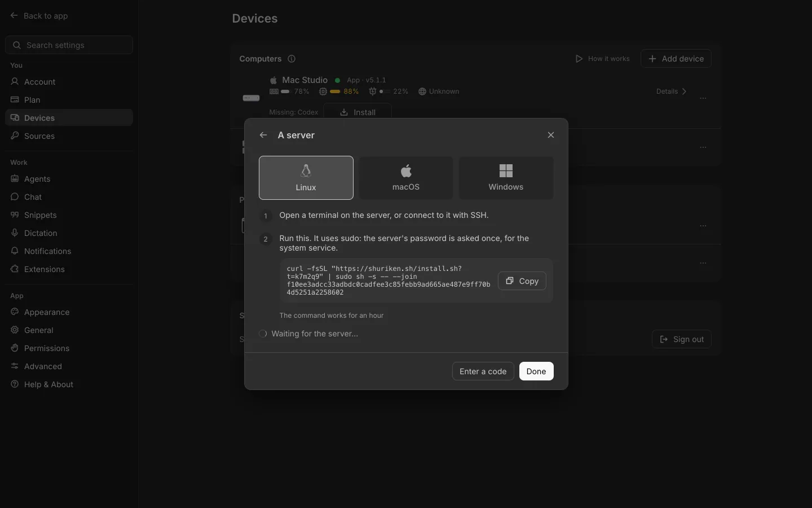812x508 pixels.
Task: Select the Windows platform tab
Action: click(x=506, y=178)
